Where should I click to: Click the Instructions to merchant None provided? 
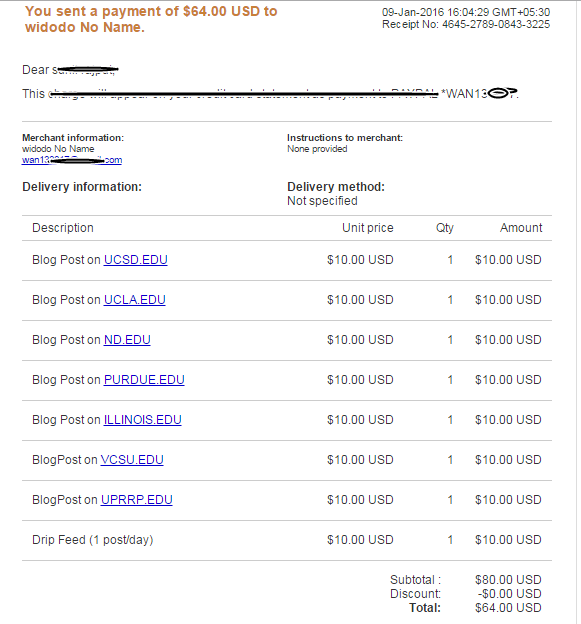(317, 149)
